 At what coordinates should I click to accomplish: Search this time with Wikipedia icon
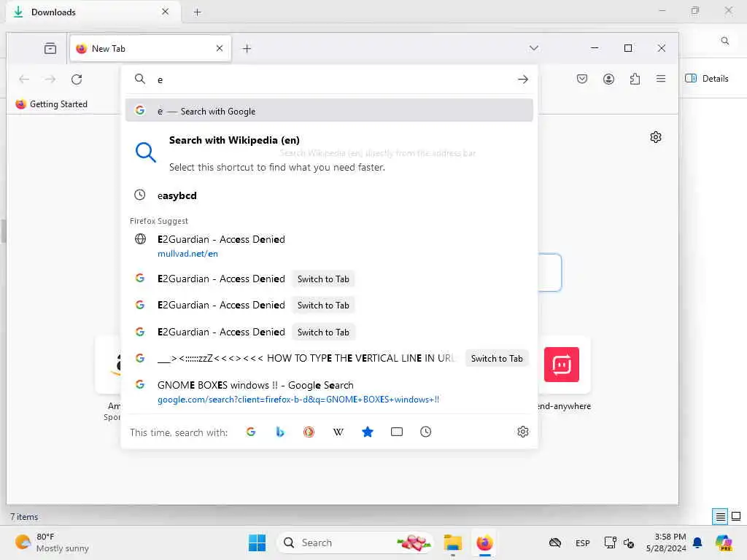(338, 432)
